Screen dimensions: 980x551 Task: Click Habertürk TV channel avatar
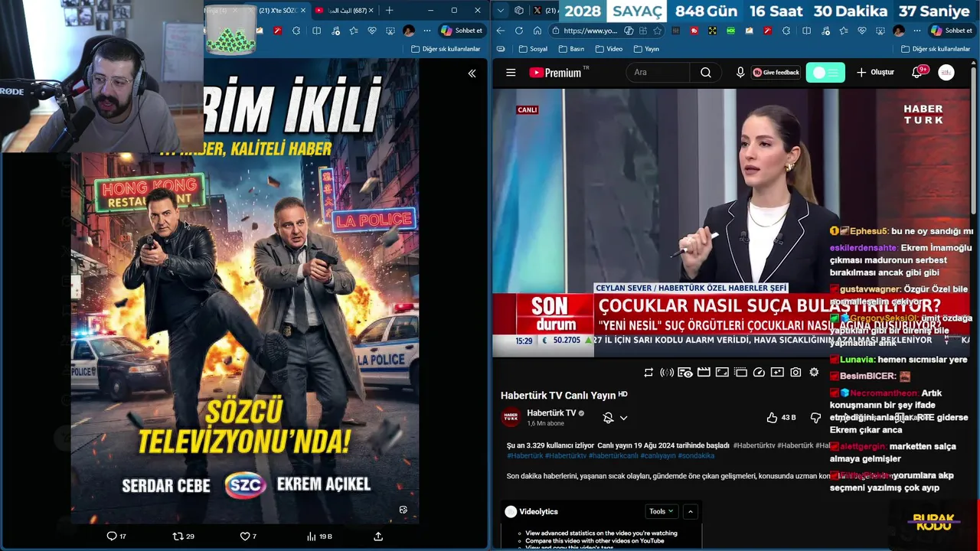511,418
